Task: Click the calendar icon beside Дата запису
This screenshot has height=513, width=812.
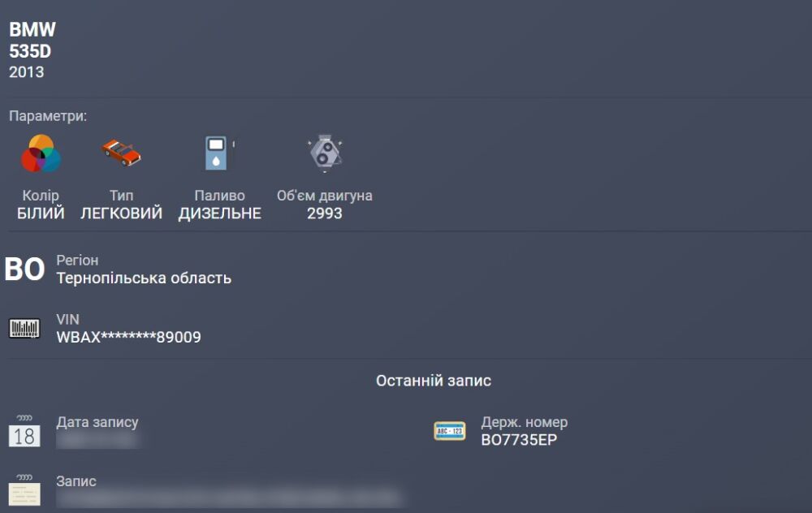Action: click(24, 431)
